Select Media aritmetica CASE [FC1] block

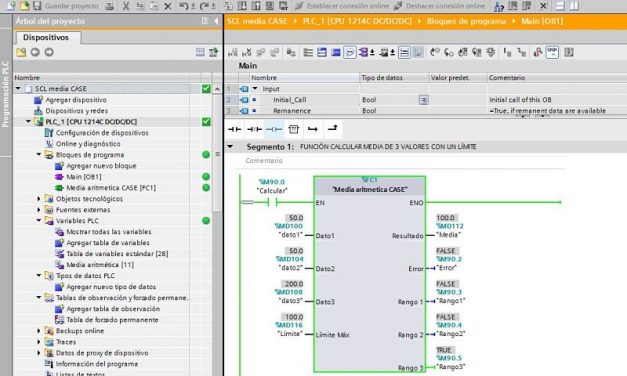111,188
